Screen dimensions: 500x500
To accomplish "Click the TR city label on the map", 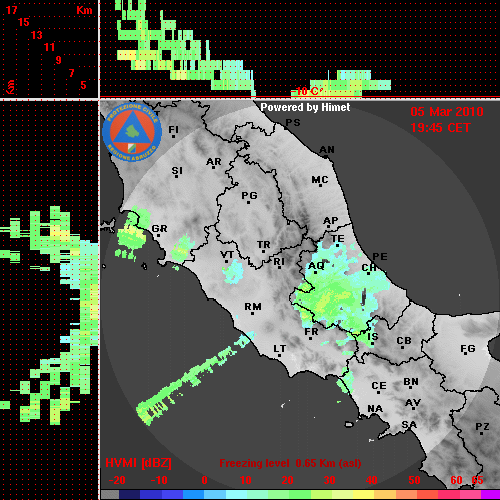I will tap(264, 245).
